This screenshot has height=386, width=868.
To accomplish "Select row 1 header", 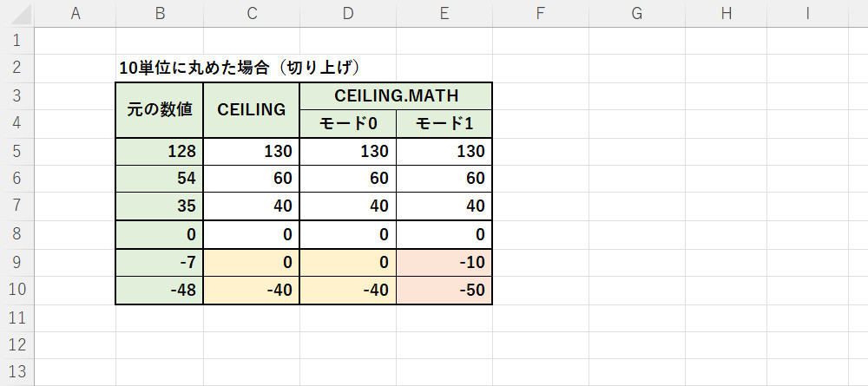I will tap(17, 40).
